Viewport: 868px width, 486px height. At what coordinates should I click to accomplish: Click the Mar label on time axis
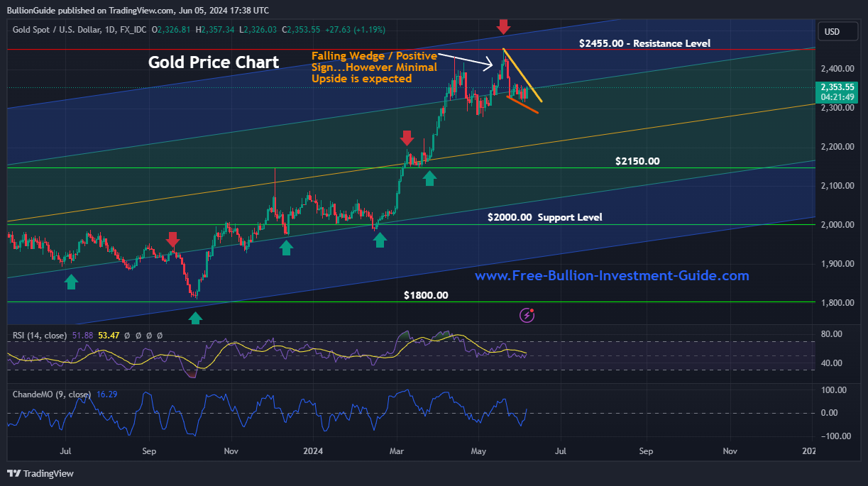coord(396,451)
